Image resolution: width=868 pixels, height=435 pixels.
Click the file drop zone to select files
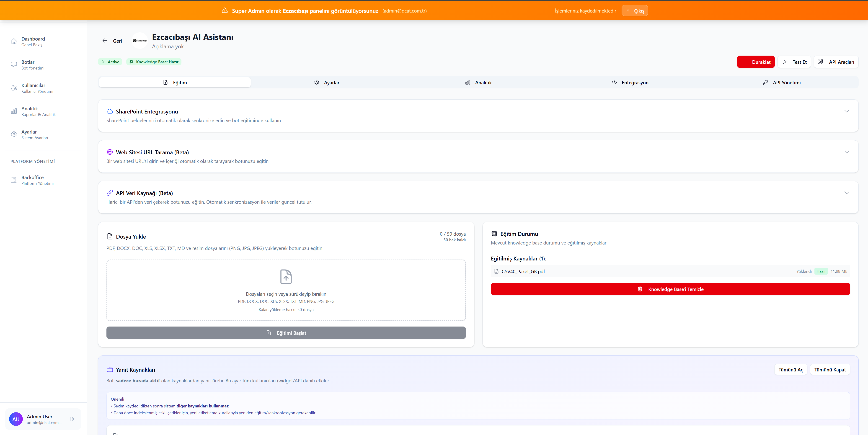pos(286,290)
